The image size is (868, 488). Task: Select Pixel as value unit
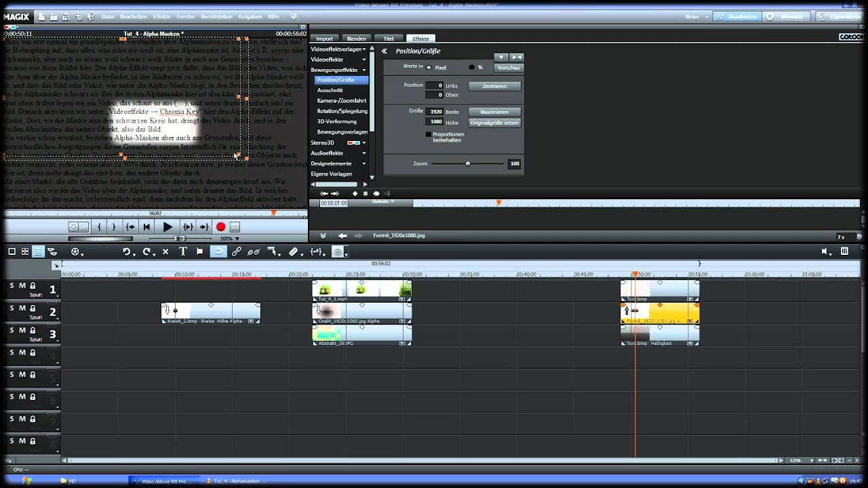(429, 67)
